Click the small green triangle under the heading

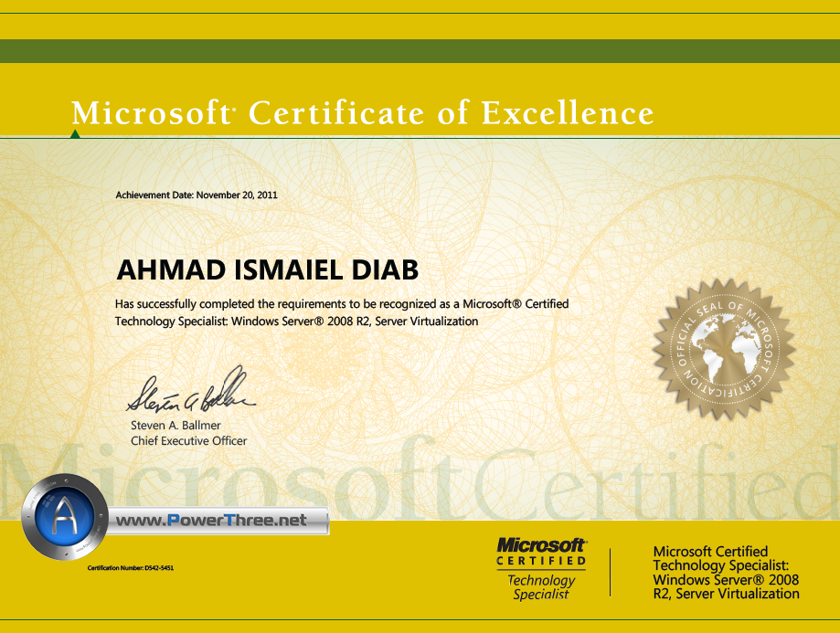tap(75, 134)
